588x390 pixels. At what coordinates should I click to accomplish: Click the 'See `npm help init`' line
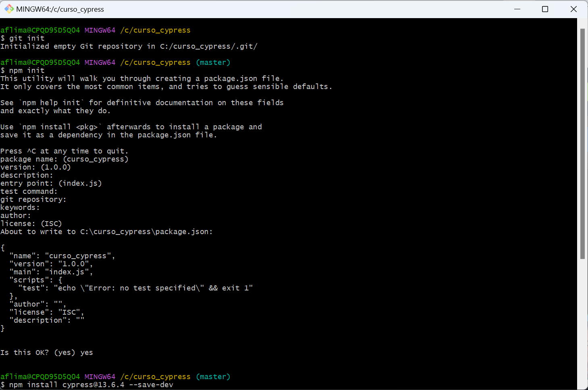(x=142, y=103)
